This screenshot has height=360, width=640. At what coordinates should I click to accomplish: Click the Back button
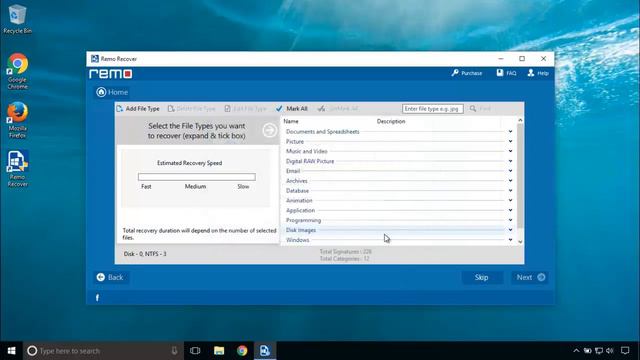point(110,278)
